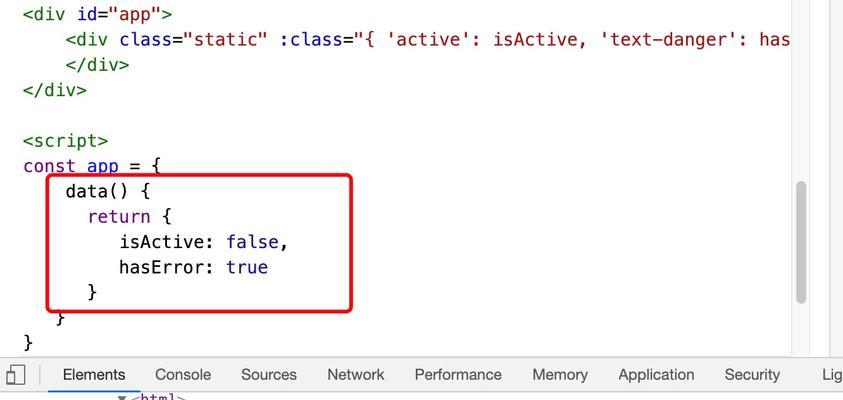Click the return keyword
This screenshot has height=400, width=843.
[119, 217]
